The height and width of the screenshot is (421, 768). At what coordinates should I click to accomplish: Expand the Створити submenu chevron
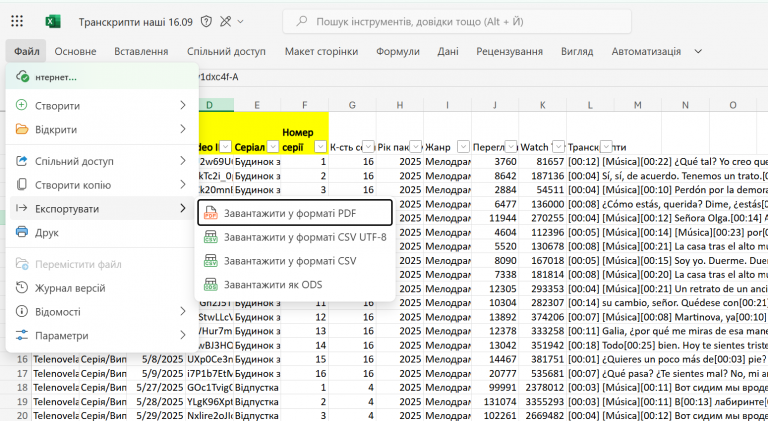(183, 105)
